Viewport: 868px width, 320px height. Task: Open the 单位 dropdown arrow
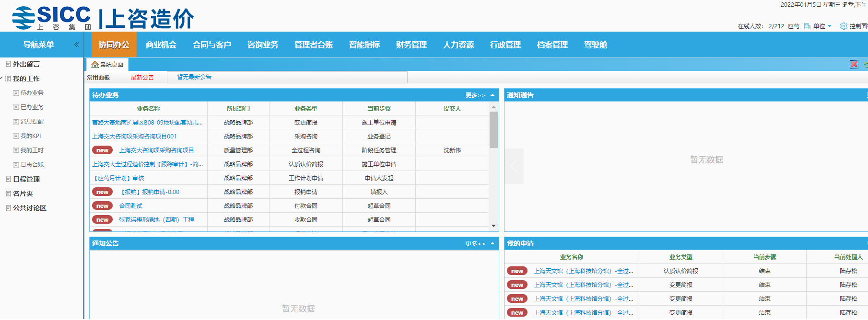click(x=830, y=26)
